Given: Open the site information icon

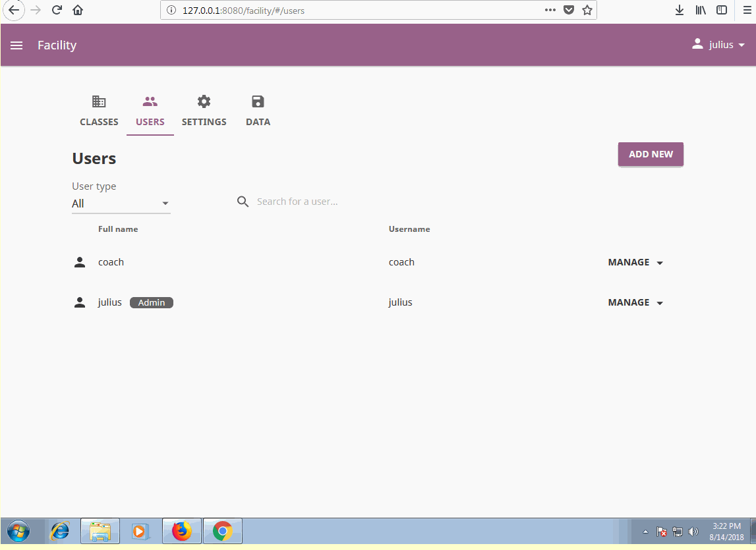Looking at the screenshot, I should 171,10.
